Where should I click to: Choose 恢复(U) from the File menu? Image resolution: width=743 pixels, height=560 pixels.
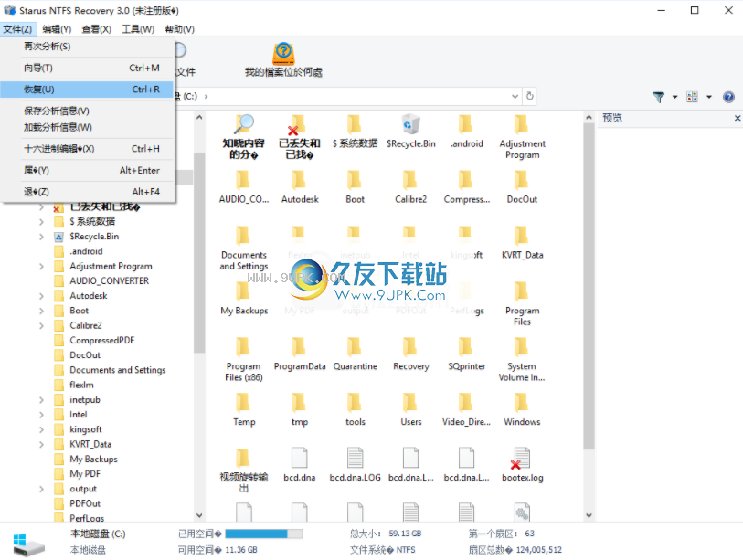[x=88, y=89]
